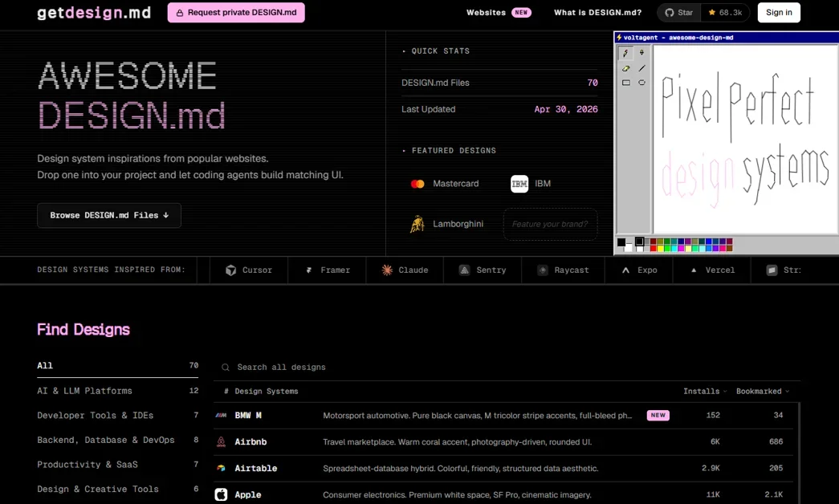Image resolution: width=839 pixels, height=504 pixels.
Task: Click the DESIGN.md Files stat value 70
Action: point(593,83)
